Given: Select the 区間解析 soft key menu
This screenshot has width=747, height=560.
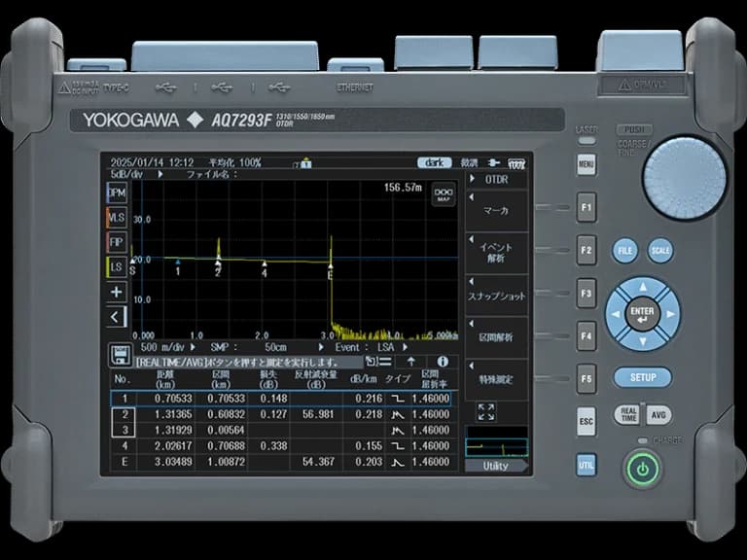Looking at the screenshot, I should coord(496,337).
